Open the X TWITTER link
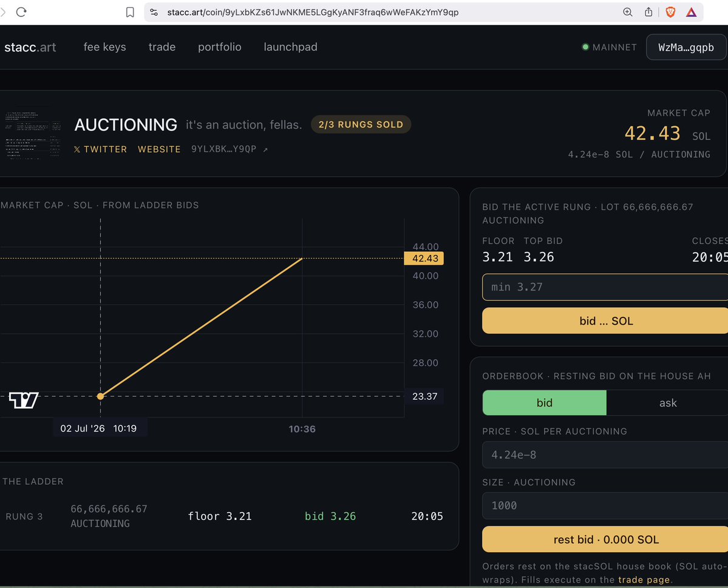 point(100,149)
